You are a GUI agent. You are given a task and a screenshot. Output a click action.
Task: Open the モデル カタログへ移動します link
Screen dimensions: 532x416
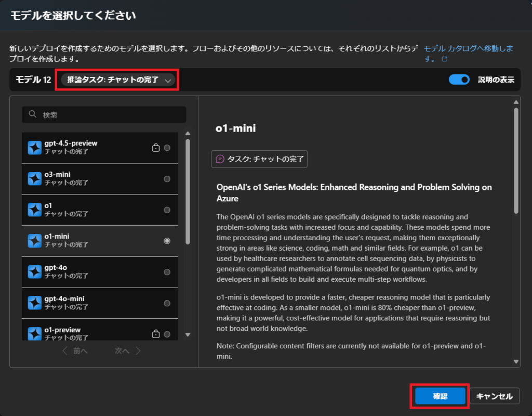point(468,54)
